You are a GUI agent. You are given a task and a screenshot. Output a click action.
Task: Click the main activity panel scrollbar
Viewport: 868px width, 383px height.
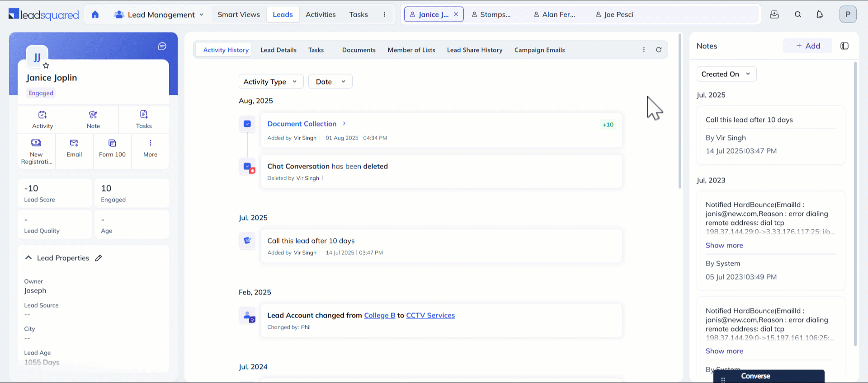(x=679, y=111)
